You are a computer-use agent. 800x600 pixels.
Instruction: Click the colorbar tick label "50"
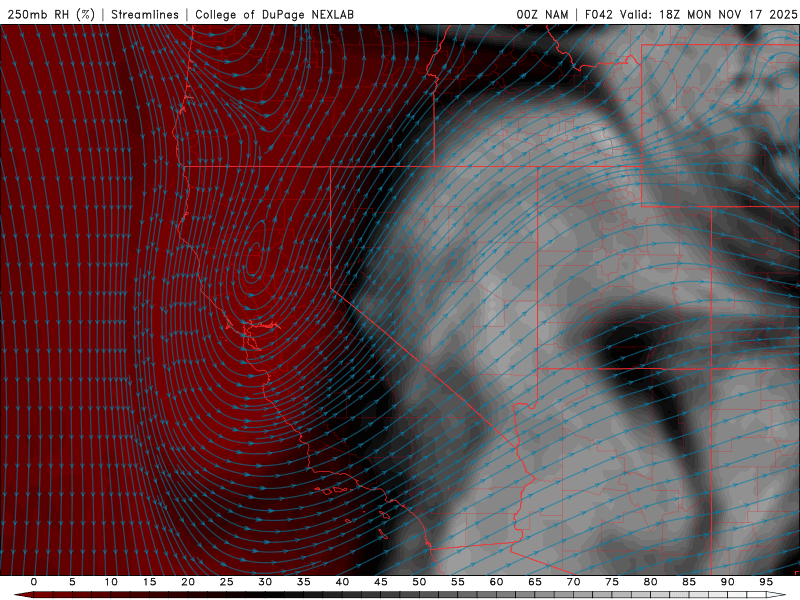(x=419, y=582)
